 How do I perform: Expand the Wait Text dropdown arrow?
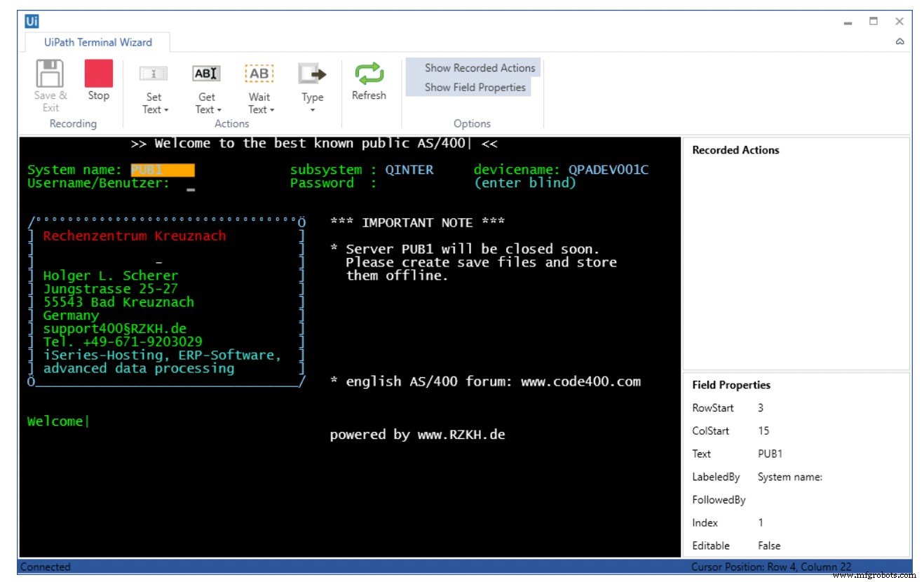pyautogui.click(x=272, y=110)
